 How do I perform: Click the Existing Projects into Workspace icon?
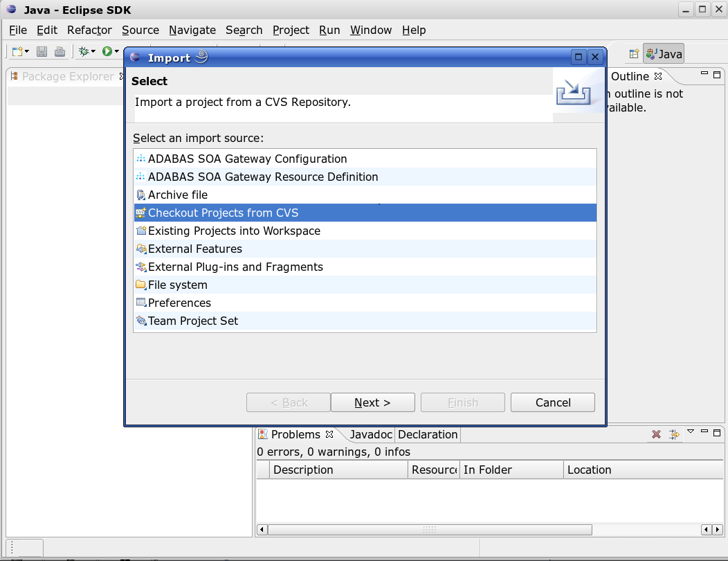[141, 231]
